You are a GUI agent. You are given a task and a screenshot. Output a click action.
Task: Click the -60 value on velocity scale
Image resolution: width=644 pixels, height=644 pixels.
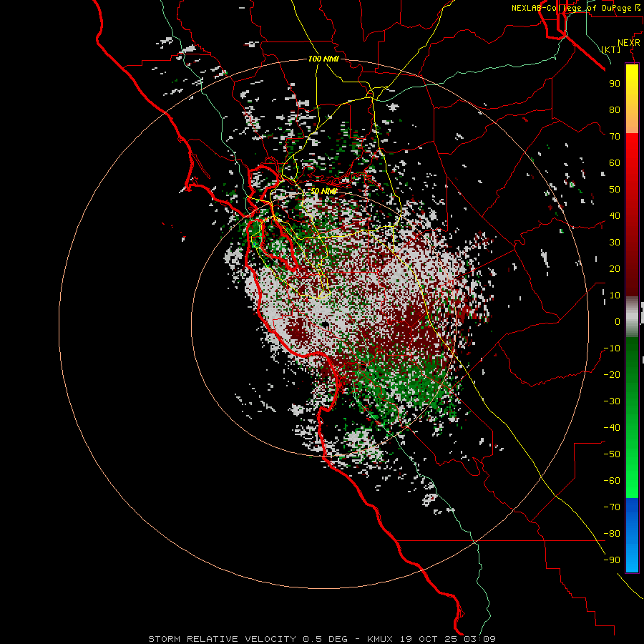pyautogui.click(x=612, y=481)
